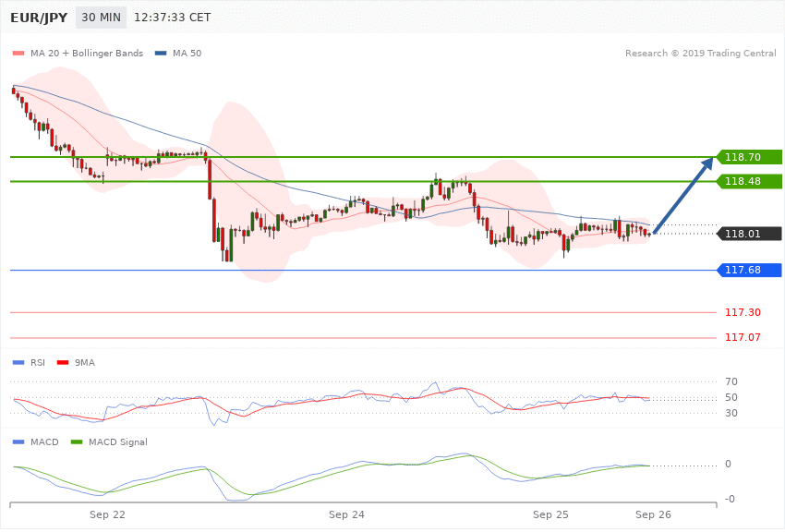The width and height of the screenshot is (785, 532).
Task: Click the 9MA legend color swatch
Action: pos(63,362)
